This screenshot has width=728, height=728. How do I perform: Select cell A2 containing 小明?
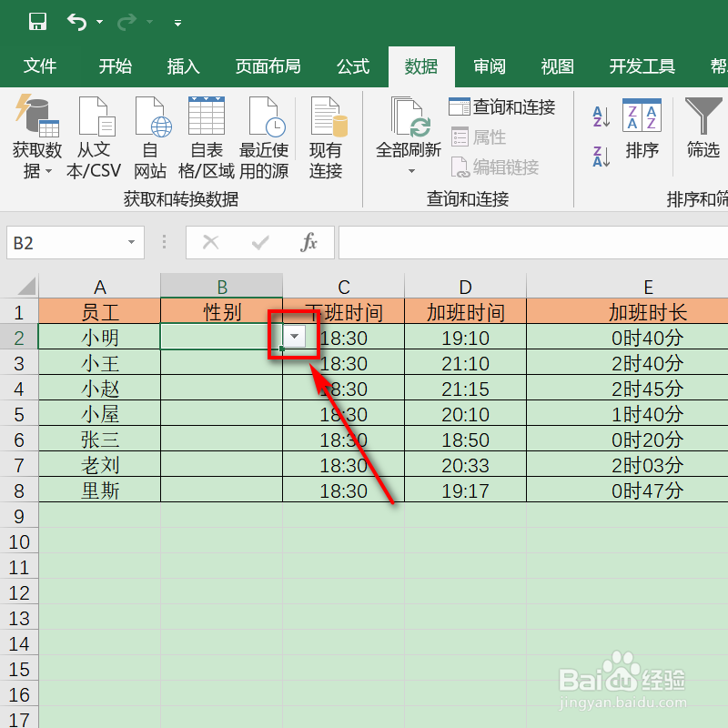(x=100, y=336)
